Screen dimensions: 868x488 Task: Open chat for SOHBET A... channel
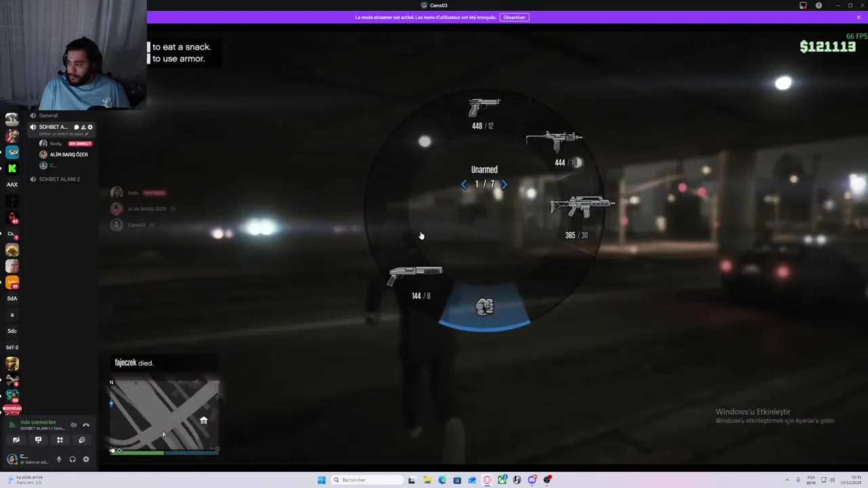76,127
